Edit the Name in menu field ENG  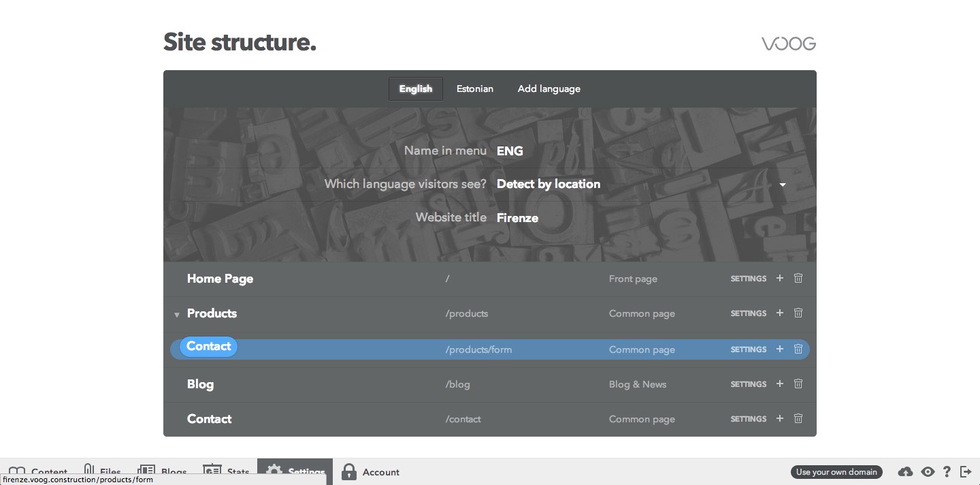click(x=510, y=151)
